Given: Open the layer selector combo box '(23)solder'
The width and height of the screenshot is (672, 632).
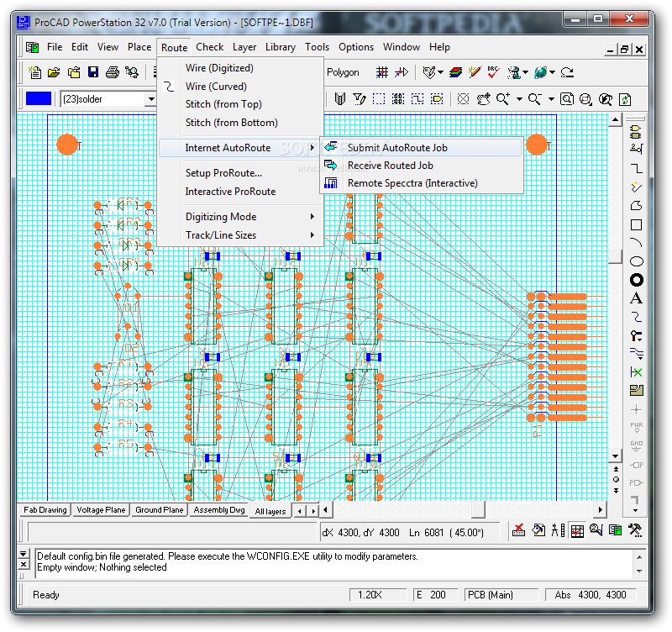Looking at the screenshot, I should pos(108,99).
